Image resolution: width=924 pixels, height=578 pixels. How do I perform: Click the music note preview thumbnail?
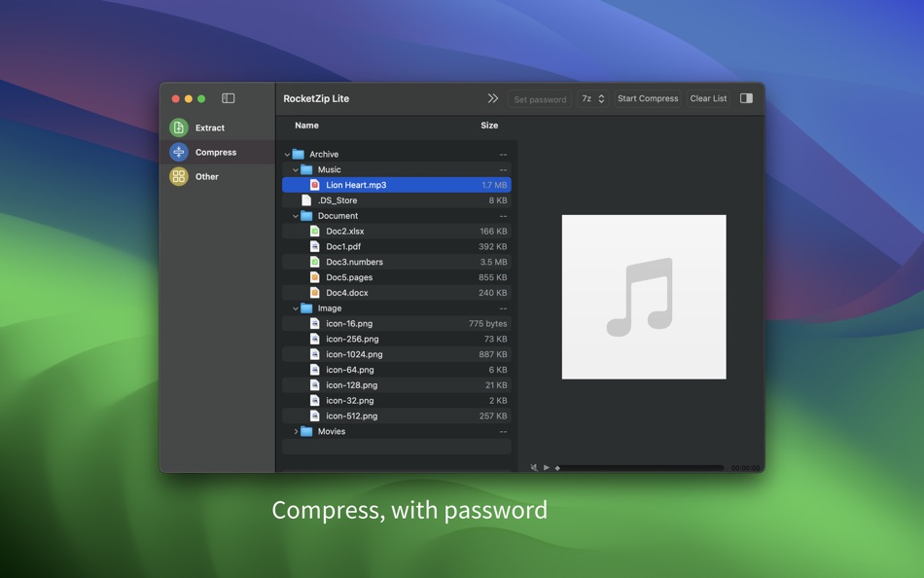point(644,297)
